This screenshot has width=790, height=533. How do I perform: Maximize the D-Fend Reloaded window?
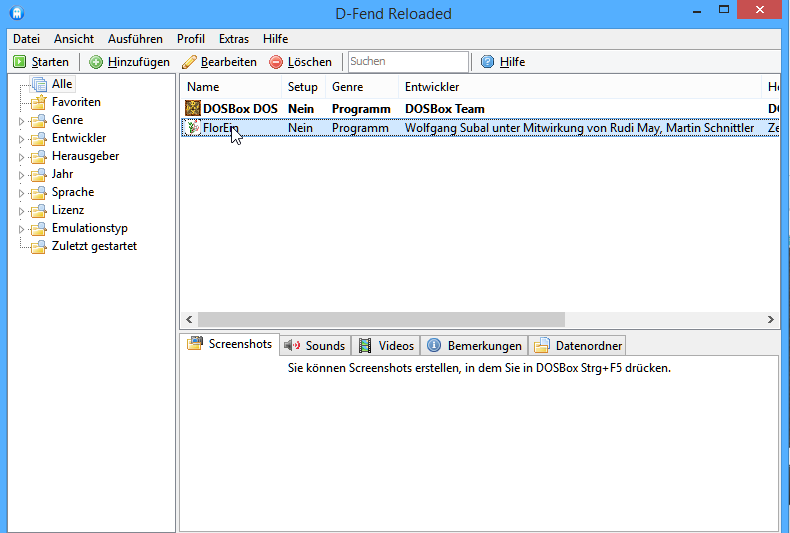[724, 10]
